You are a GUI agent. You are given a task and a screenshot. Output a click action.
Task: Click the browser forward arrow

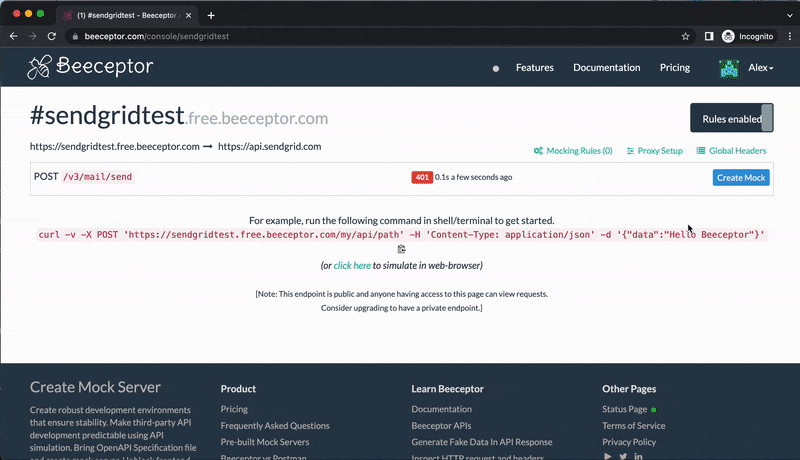(33, 36)
